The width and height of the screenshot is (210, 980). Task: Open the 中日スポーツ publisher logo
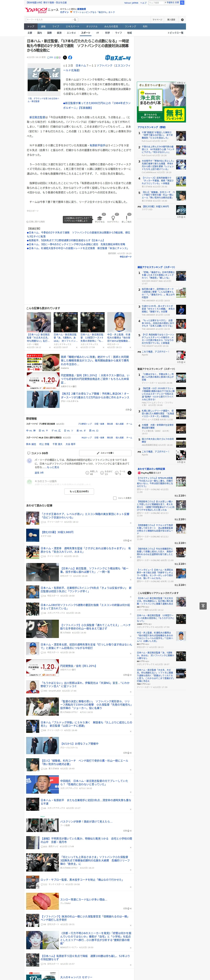[x=118, y=58]
